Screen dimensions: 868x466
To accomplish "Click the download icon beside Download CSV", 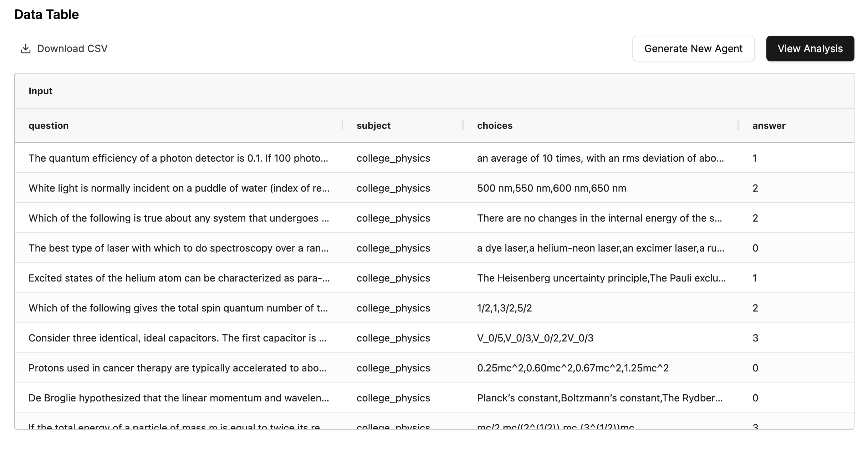I will (25, 49).
